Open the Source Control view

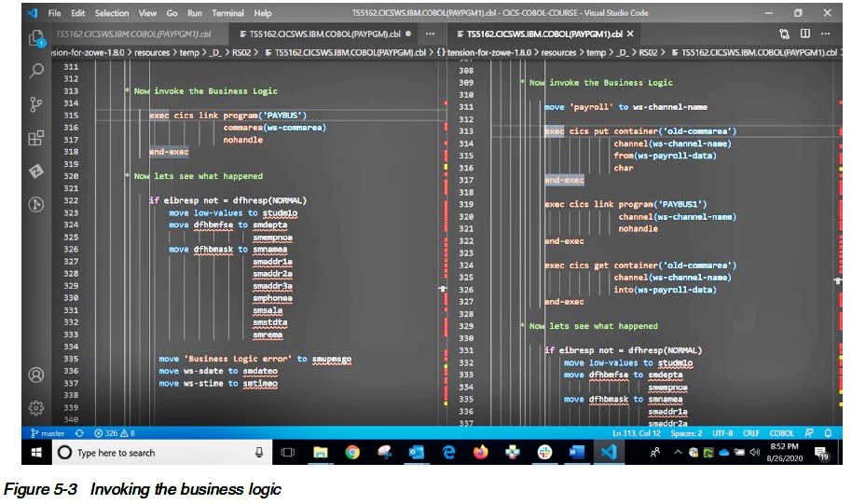(36, 104)
